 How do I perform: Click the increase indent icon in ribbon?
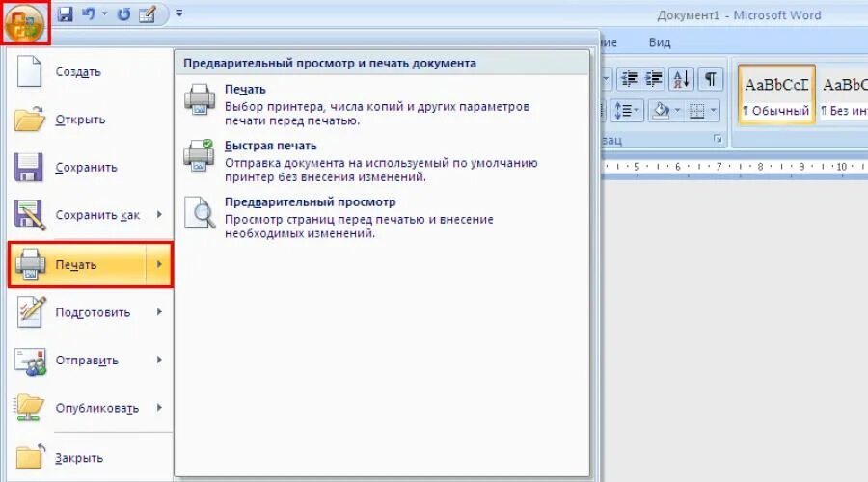tap(654, 80)
